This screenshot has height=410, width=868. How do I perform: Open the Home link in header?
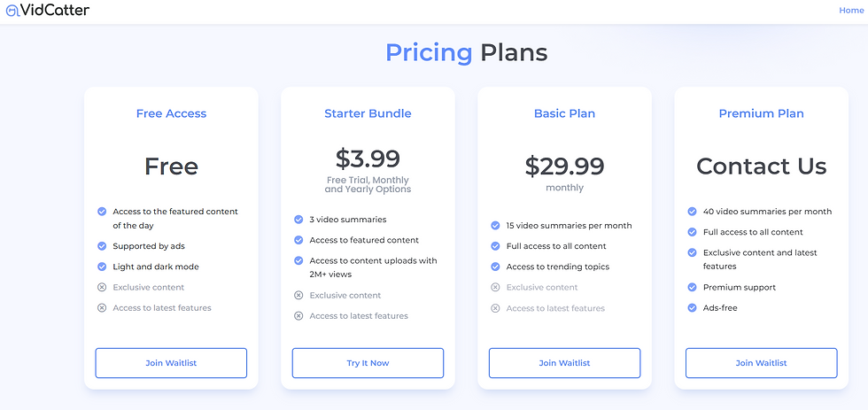coord(851,11)
